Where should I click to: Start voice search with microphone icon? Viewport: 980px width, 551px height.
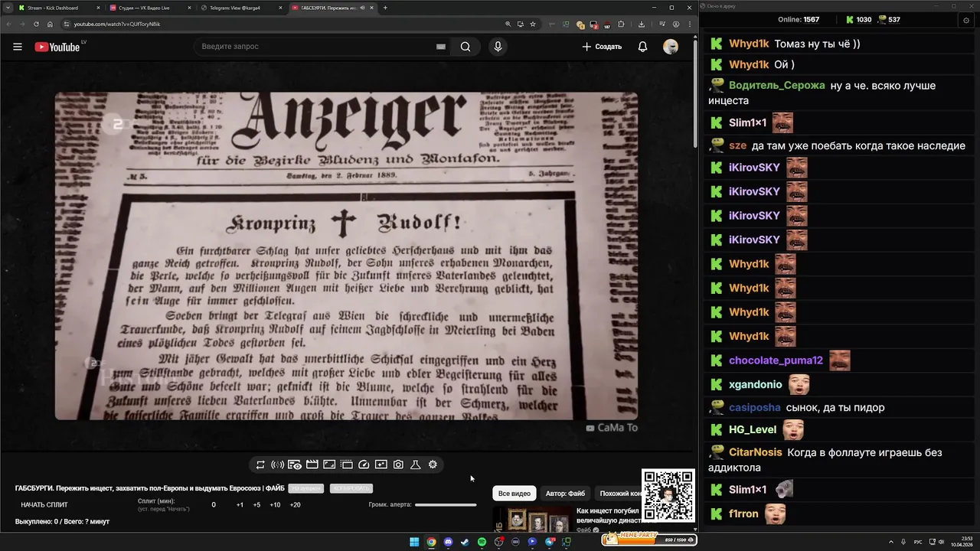tap(498, 47)
